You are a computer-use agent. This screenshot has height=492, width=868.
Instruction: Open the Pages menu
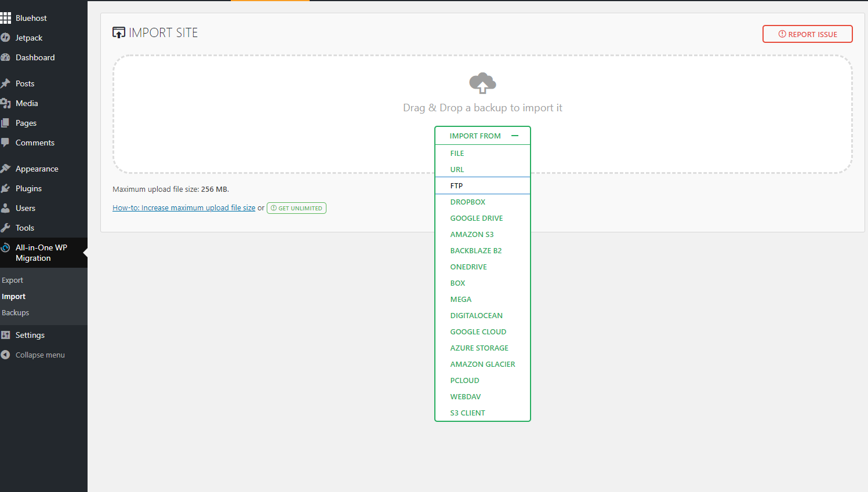tap(43, 123)
